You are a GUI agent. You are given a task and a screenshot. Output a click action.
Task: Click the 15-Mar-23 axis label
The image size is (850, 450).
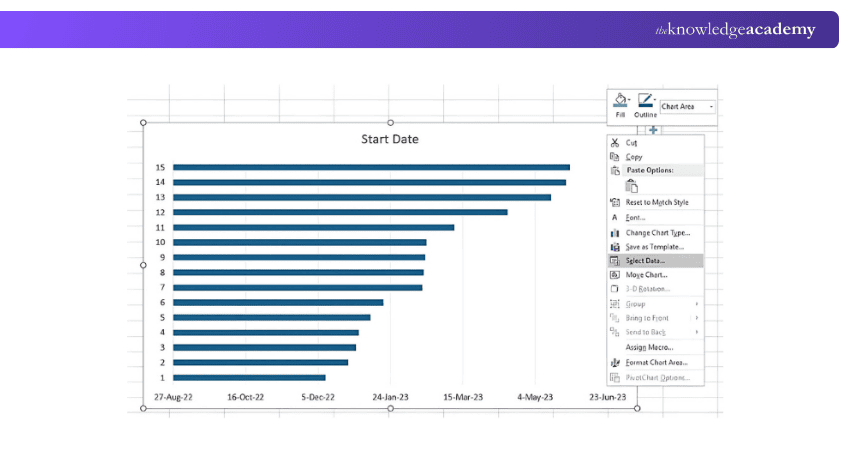coord(463,397)
